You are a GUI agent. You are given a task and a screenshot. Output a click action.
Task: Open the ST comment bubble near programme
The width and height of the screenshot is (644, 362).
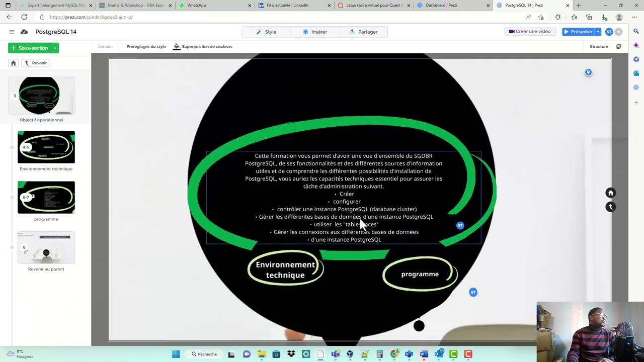473,292
